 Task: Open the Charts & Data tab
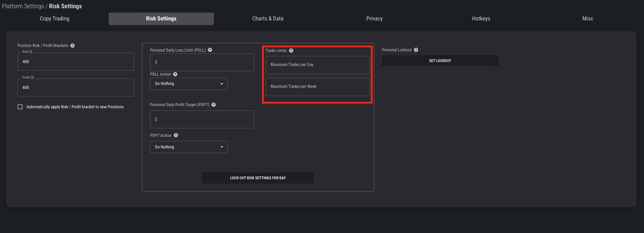[268, 19]
